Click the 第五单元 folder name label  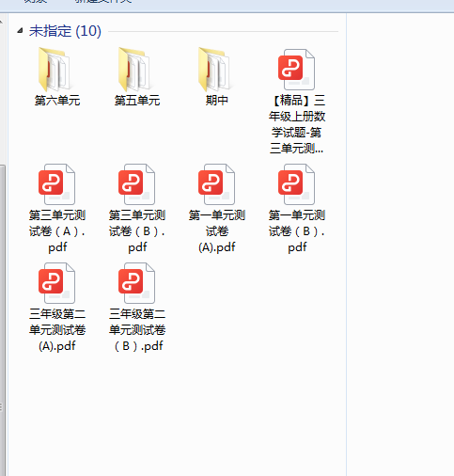click(137, 101)
